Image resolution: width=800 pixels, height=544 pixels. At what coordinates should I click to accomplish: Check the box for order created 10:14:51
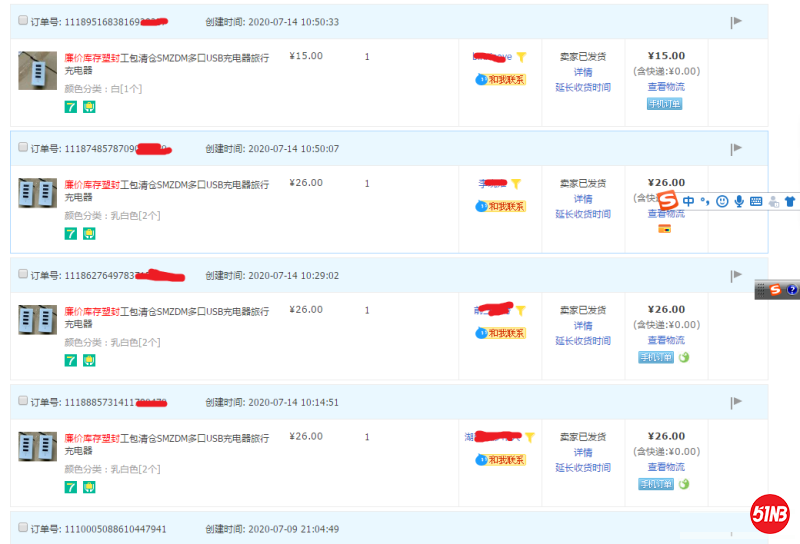click(23, 401)
